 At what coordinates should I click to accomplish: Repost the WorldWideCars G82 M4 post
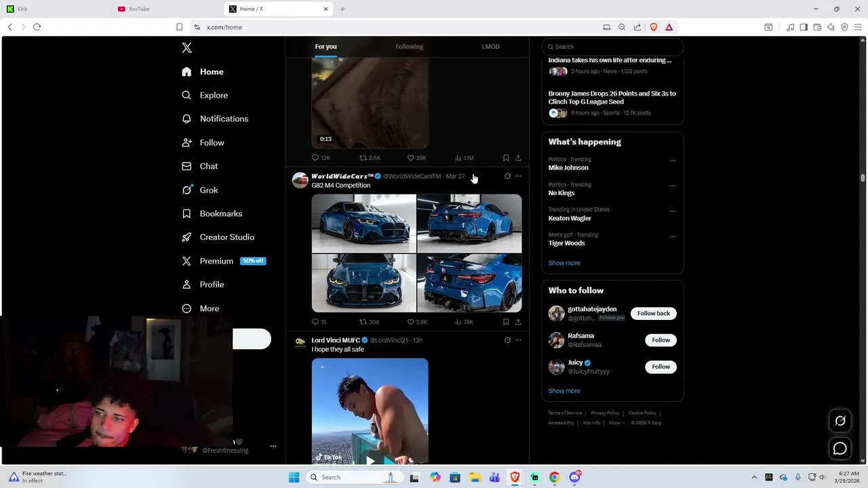click(x=369, y=322)
